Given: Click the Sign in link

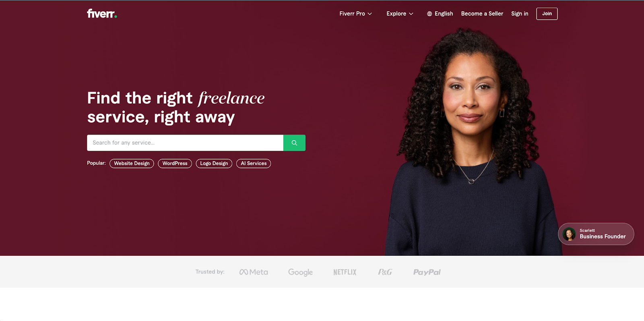Looking at the screenshot, I should click(520, 14).
